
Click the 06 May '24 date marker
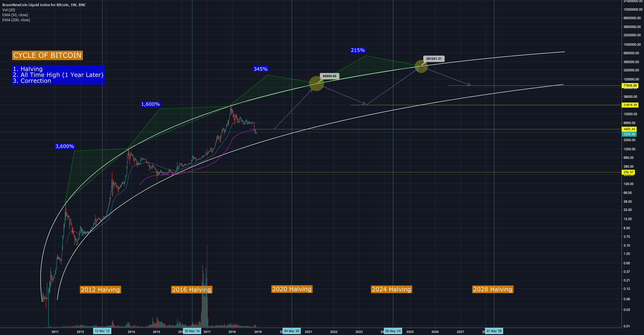point(393,331)
